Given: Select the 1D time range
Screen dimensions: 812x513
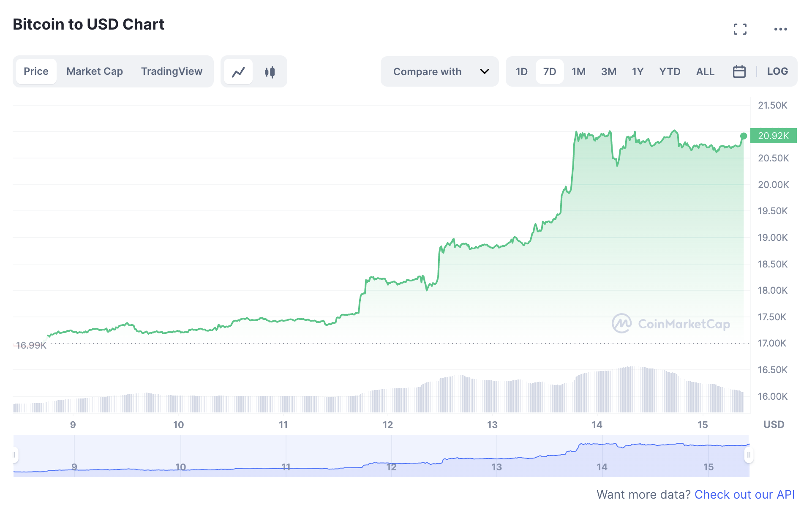Looking at the screenshot, I should [x=521, y=71].
